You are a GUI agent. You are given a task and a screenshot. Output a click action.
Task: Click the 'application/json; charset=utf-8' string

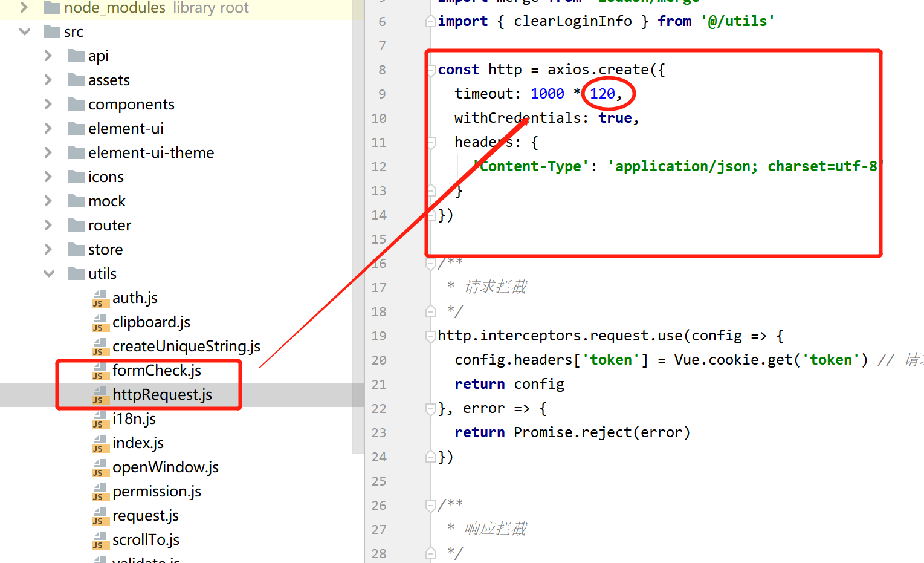(x=746, y=166)
